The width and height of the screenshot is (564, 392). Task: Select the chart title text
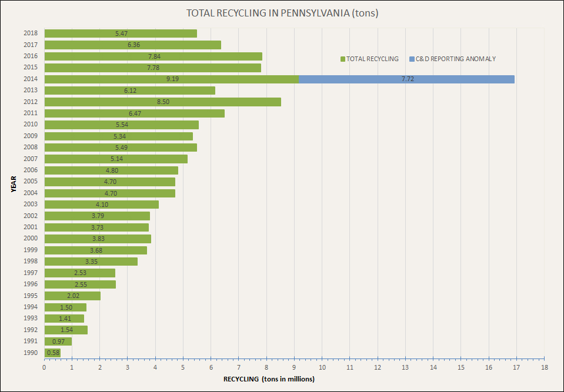(x=282, y=12)
